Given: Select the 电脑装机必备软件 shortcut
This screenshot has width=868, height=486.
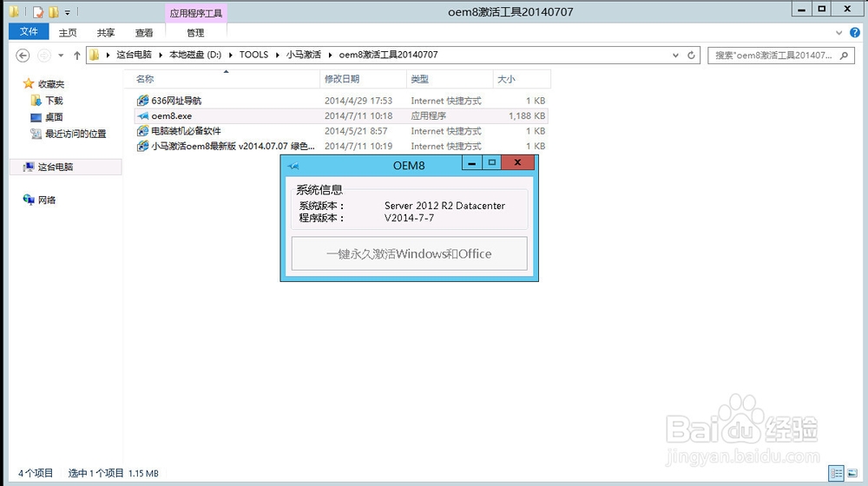Looking at the screenshot, I should 341,131.
